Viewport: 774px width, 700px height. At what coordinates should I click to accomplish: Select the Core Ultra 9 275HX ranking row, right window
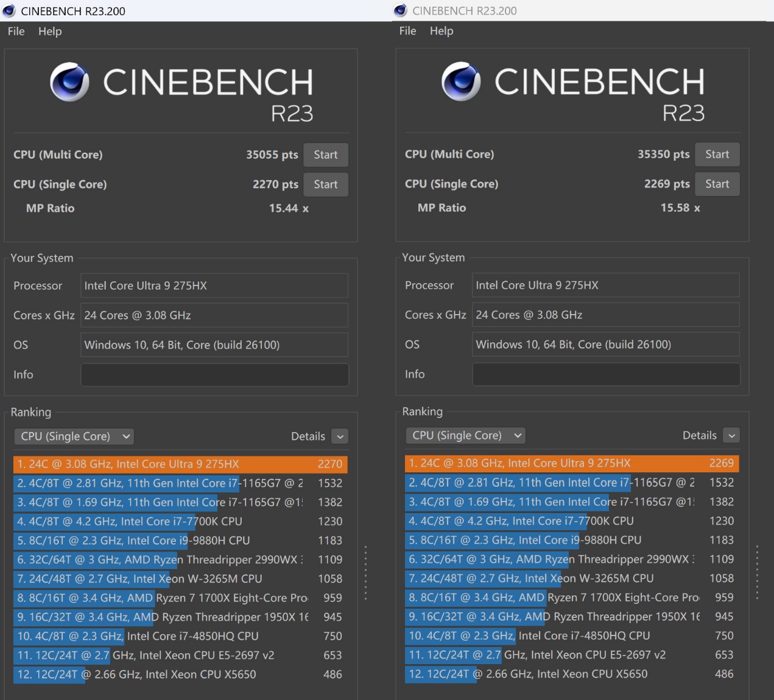pyautogui.click(x=572, y=464)
